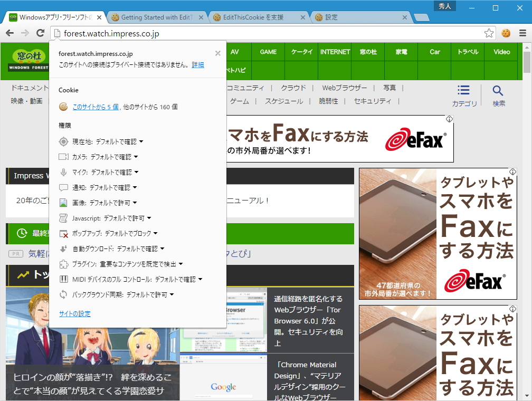532x401 pixels.
Task: Click the 詳細 details link
Action: coord(198,65)
